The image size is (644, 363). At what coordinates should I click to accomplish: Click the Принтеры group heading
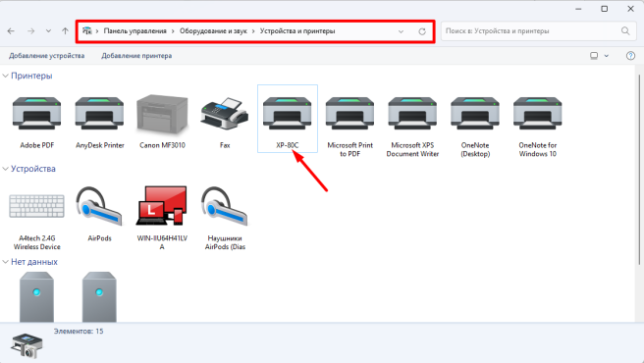coord(31,76)
